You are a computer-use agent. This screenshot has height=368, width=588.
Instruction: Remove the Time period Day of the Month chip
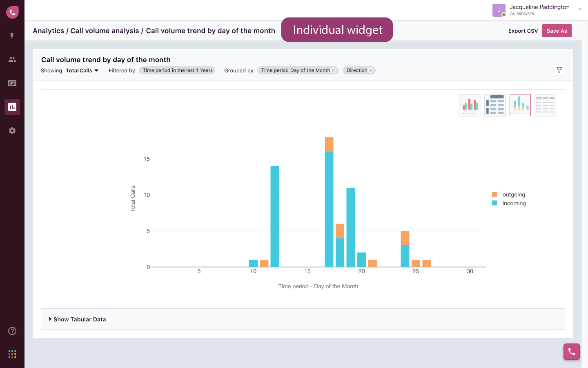(333, 71)
